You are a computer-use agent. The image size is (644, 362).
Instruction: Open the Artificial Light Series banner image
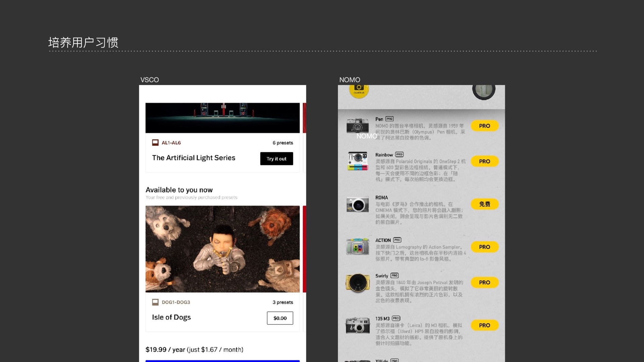coord(222,118)
